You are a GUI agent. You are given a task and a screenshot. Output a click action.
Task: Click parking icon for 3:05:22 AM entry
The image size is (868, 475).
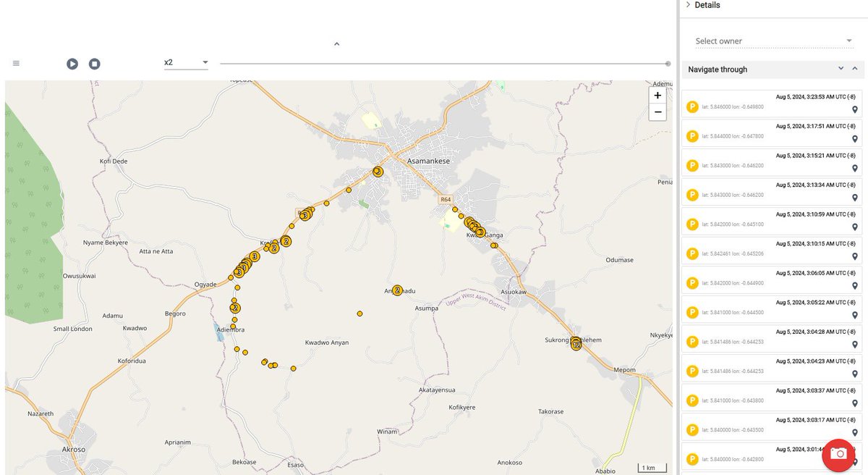point(692,312)
